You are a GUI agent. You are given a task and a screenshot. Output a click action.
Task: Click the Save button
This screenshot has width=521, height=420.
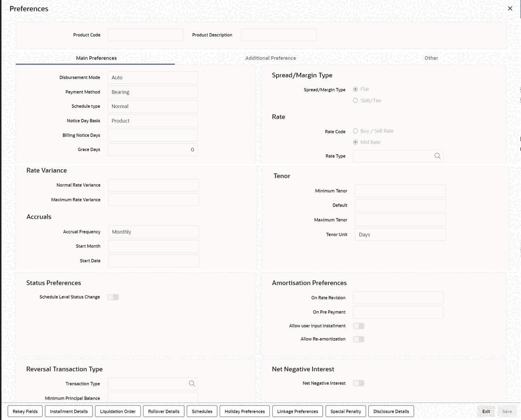507,411
